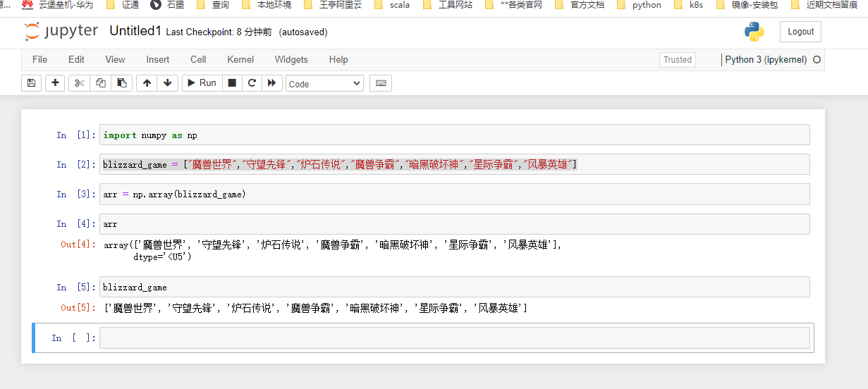
Task: Click the Jupyter logo
Action: (61, 32)
